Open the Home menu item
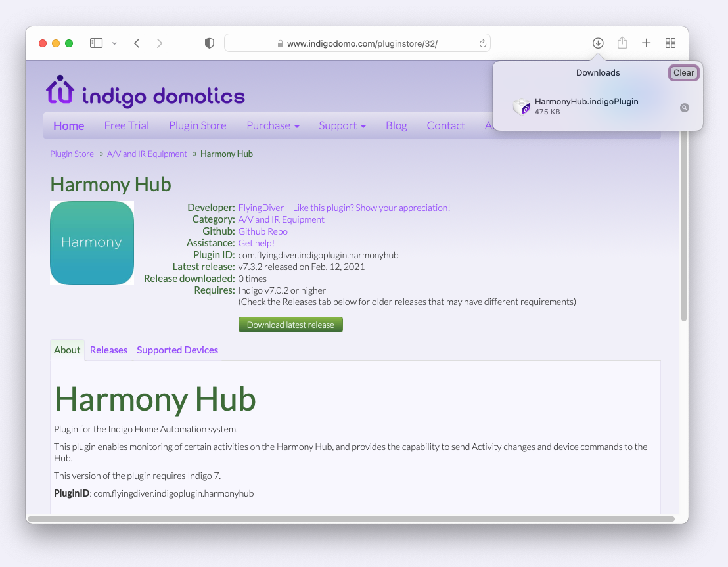The width and height of the screenshot is (728, 567). [69, 126]
